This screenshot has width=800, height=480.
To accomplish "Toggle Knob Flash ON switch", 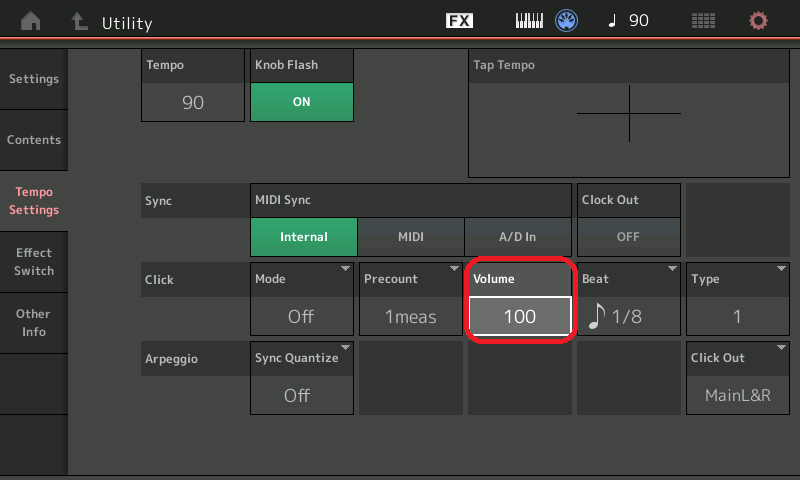I will 301,102.
